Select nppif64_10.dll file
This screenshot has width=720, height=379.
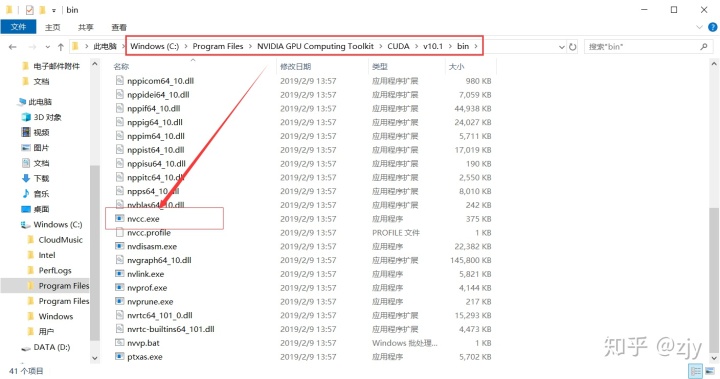(153, 108)
